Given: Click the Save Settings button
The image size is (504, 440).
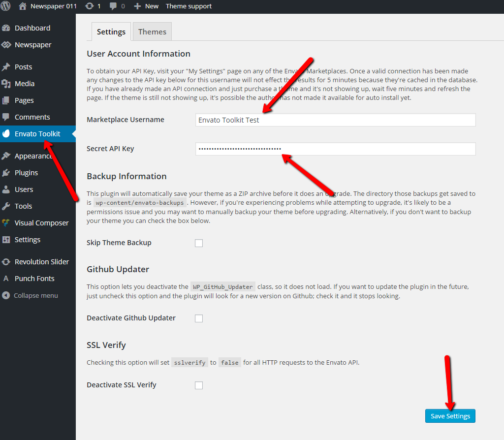Looking at the screenshot, I should 450,416.
